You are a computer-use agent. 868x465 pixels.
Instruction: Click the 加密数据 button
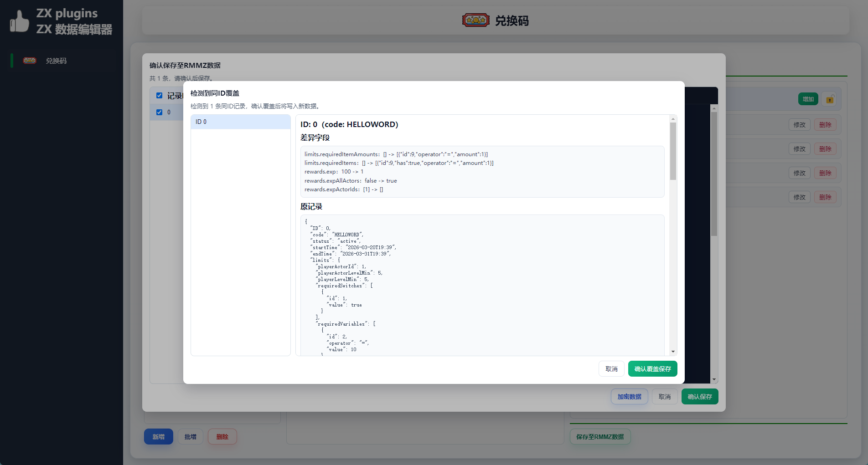pyautogui.click(x=629, y=397)
